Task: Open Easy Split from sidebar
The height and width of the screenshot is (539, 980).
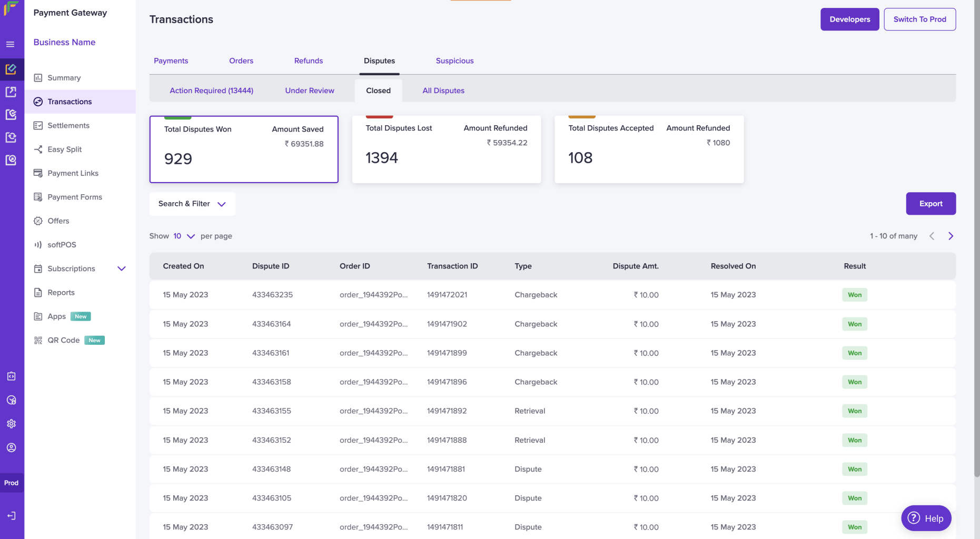Action: tap(64, 149)
